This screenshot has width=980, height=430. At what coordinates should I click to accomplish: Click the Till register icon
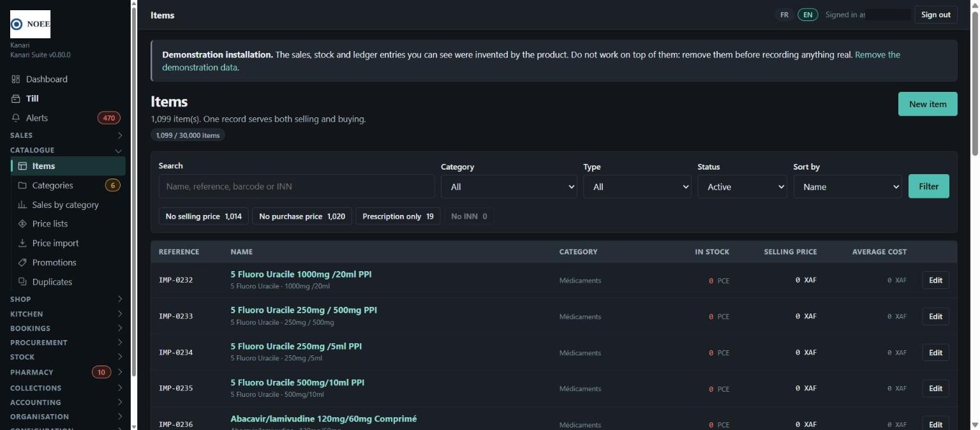point(16,98)
